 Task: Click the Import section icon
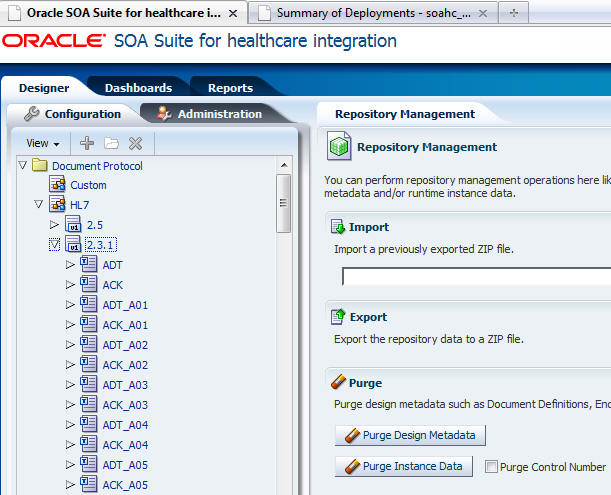(x=338, y=226)
